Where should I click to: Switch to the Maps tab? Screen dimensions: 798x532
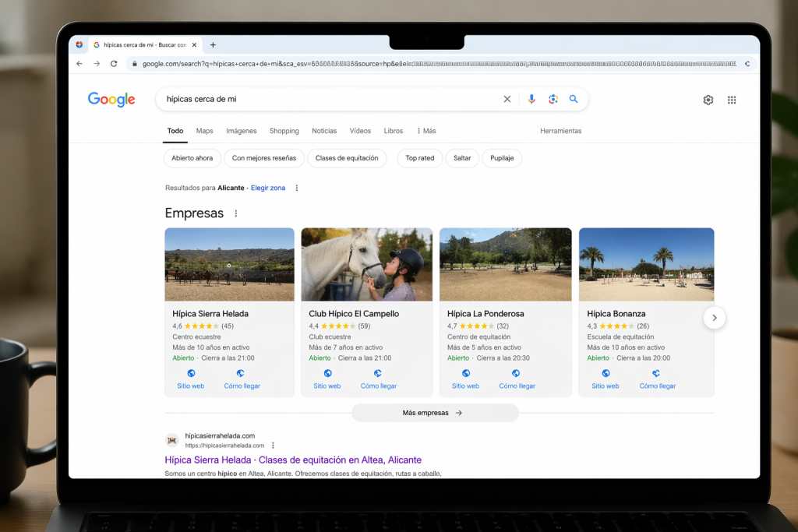pyautogui.click(x=204, y=131)
